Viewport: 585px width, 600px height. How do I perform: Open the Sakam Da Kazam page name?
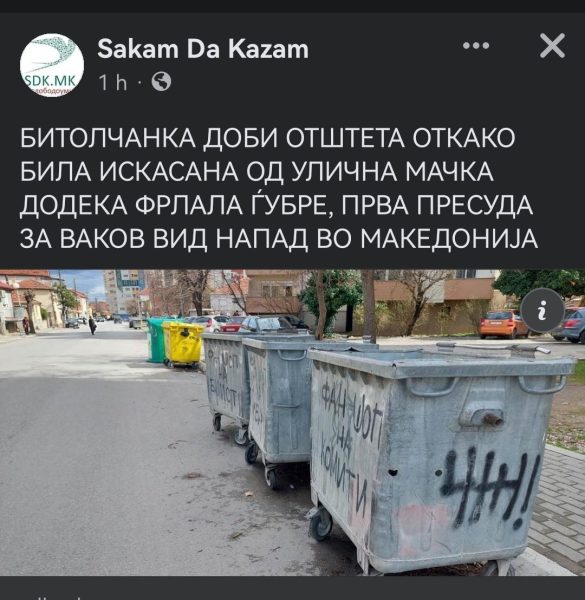tap(203, 49)
